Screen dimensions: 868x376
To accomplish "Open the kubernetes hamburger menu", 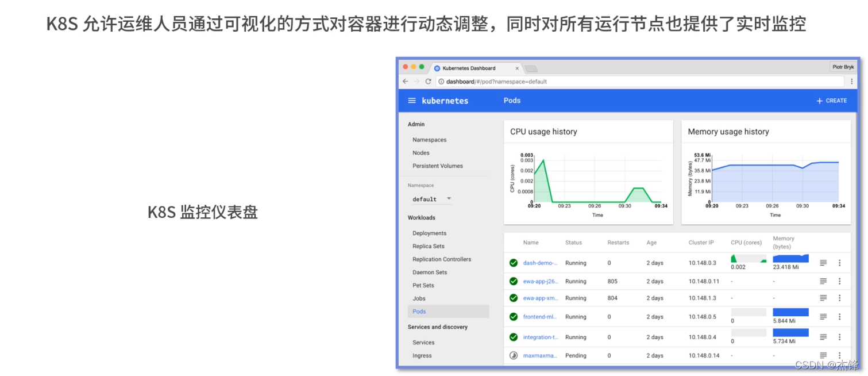I will (411, 101).
